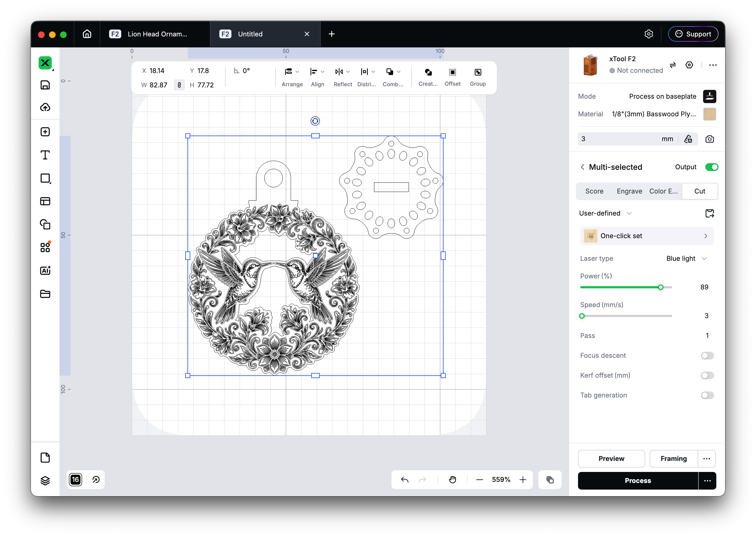Click the duplicate canvas copy icon

tap(550, 480)
